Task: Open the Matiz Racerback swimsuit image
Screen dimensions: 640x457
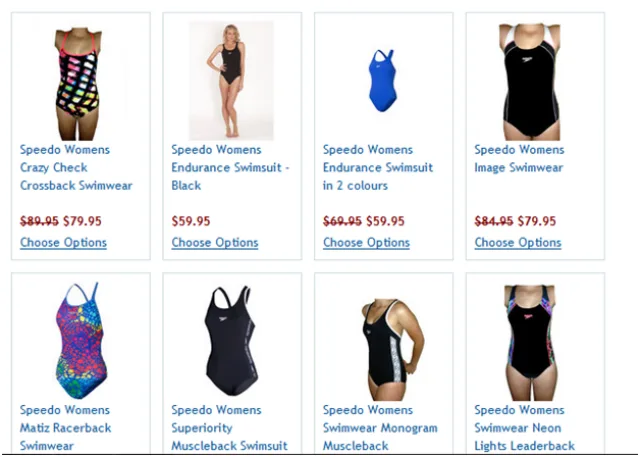Action: coord(81,340)
